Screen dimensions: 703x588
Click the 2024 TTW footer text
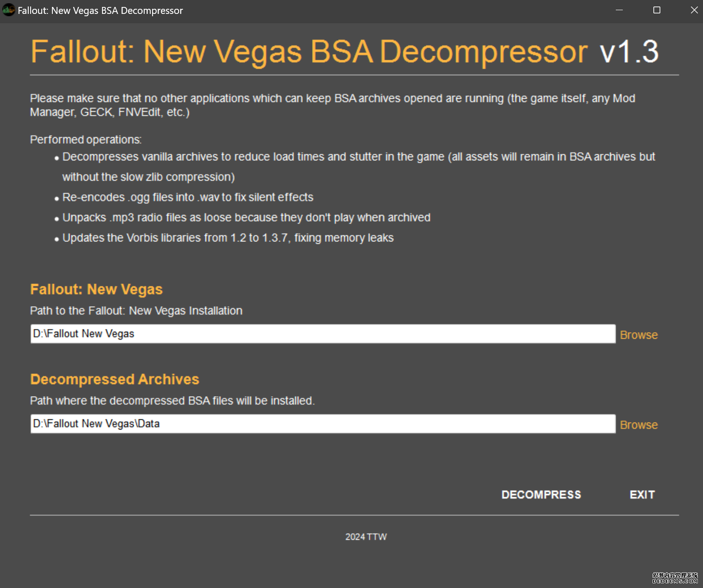click(x=366, y=537)
